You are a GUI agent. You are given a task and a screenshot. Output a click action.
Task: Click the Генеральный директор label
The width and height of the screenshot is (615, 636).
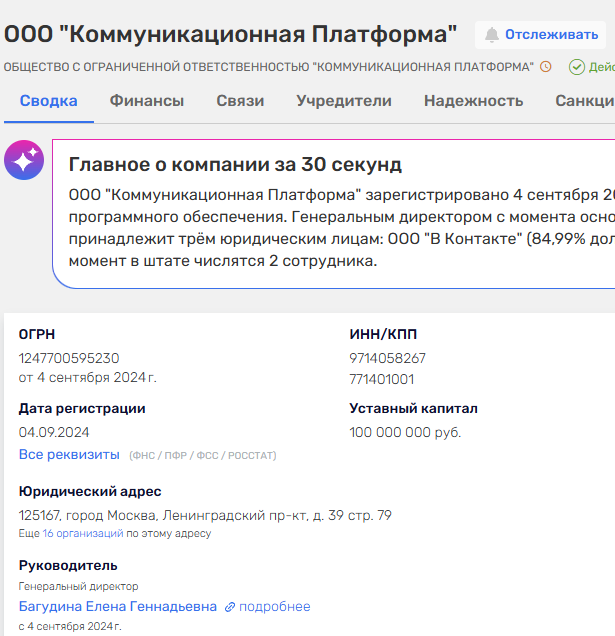(x=79, y=587)
